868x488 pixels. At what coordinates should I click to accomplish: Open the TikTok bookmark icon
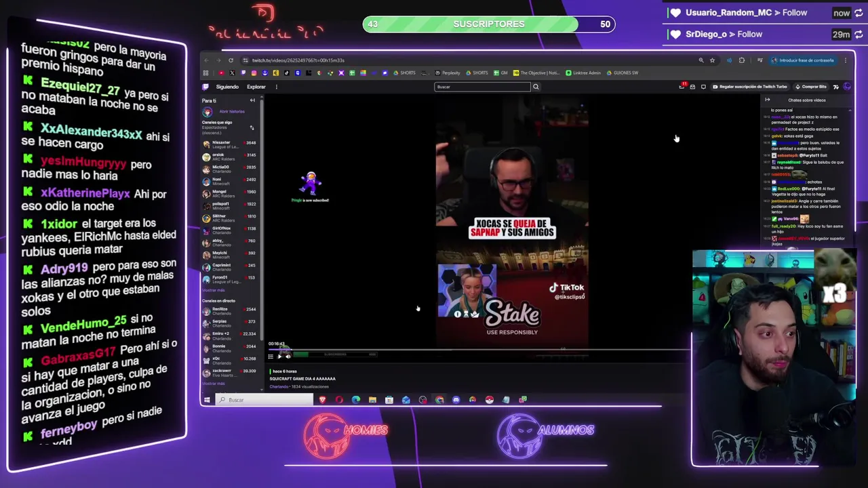(287, 73)
